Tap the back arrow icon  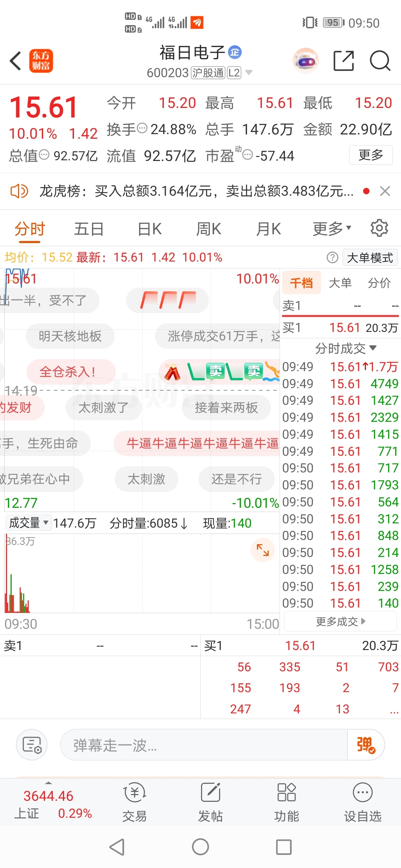pyautogui.click(x=16, y=61)
